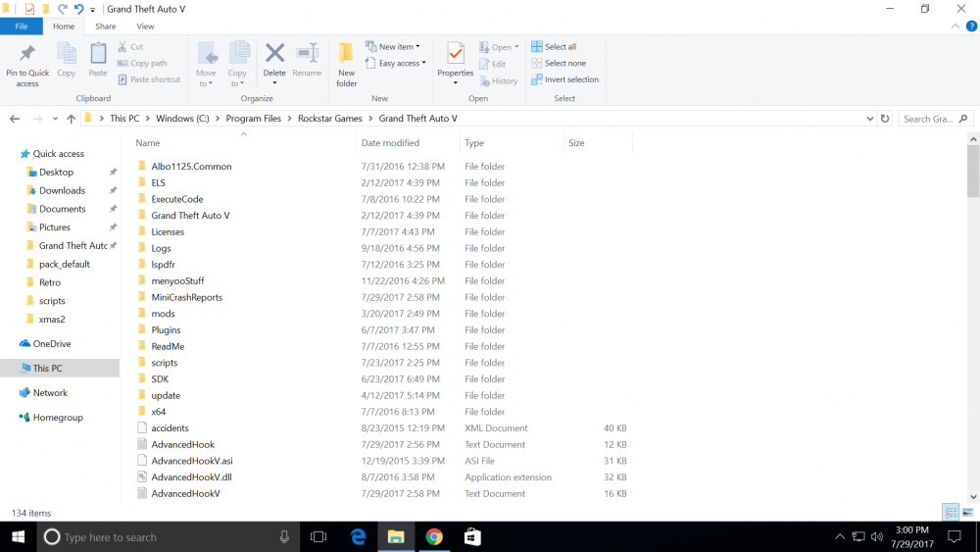The width and height of the screenshot is (980, 552).
Task: Click the red Delete icon
Action: 274,53
